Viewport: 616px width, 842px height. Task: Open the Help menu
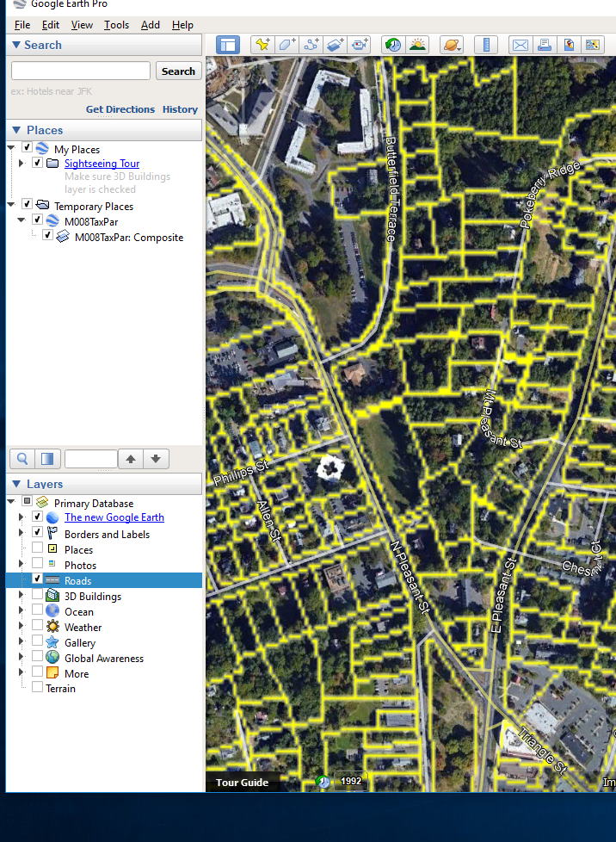pos(182,25)
